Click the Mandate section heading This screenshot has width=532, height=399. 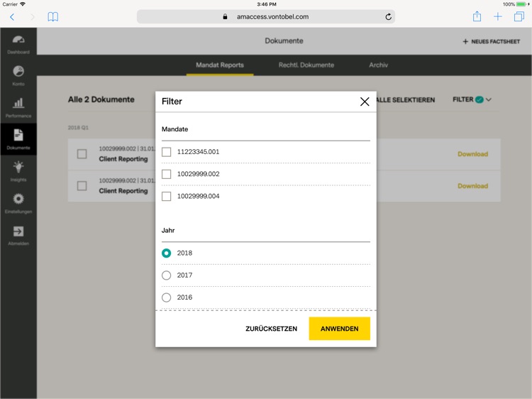174,129
